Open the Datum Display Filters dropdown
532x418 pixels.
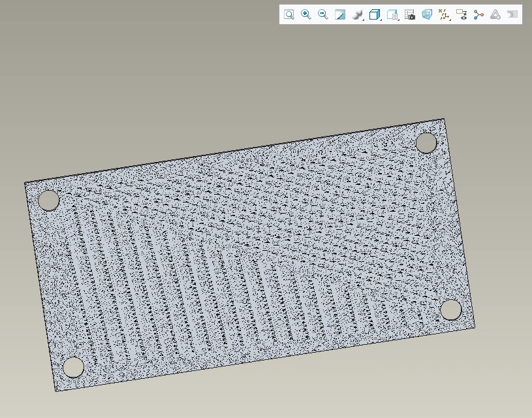pyautogui.click(x=444, y=14)
